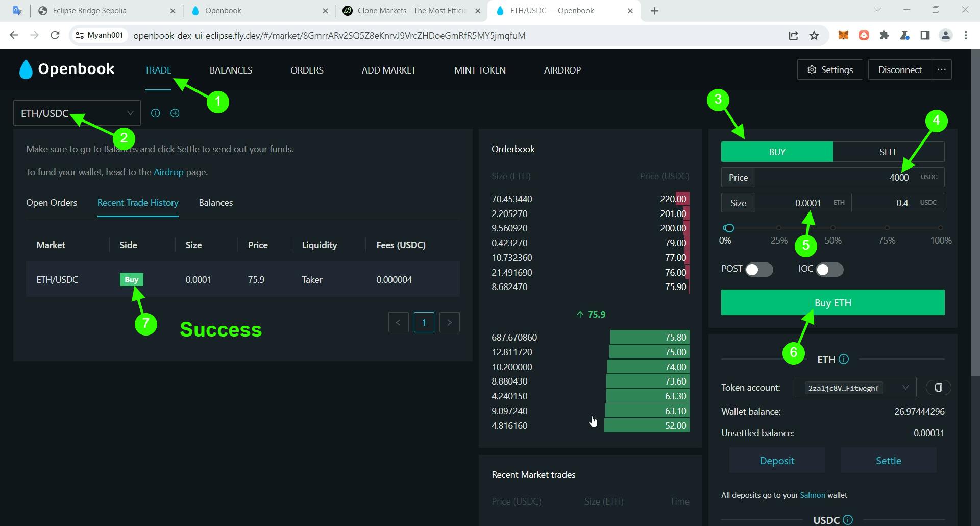Click the browser address bar URL

(329, 35)
